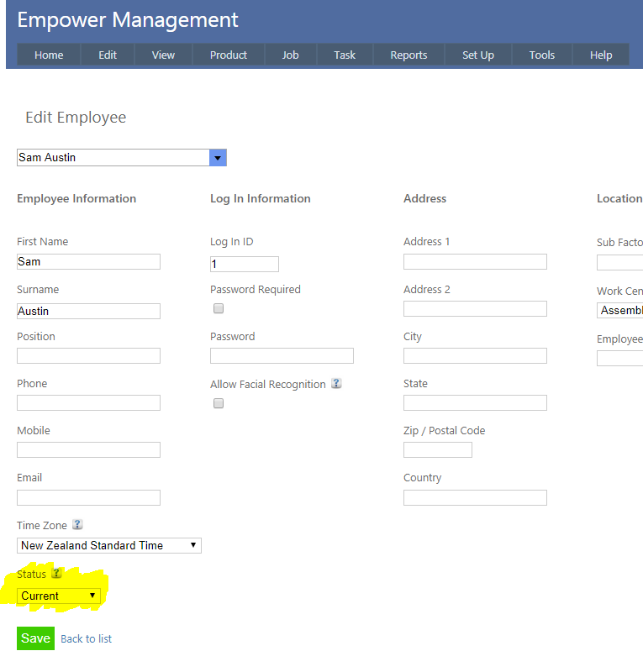Open the Product menu
The image size is (643, 672).
(x=229, y=55)
